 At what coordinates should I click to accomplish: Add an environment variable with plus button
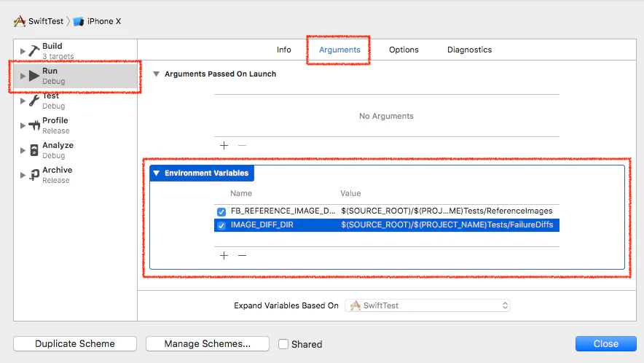[x=224, y=255]
